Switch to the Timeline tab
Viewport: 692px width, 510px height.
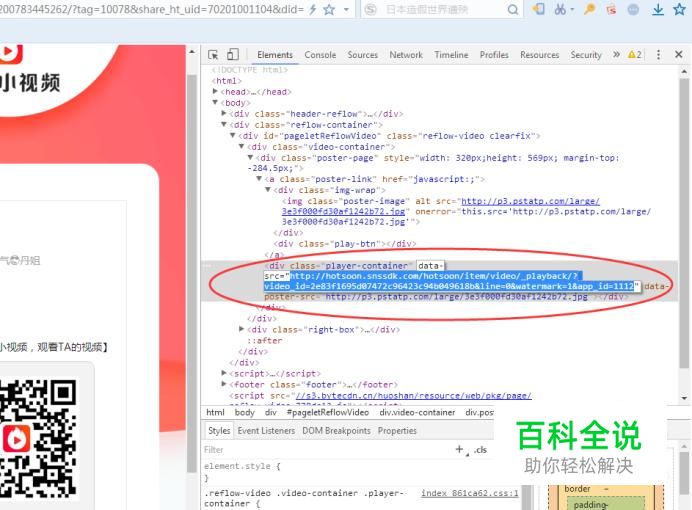point(451,55)
